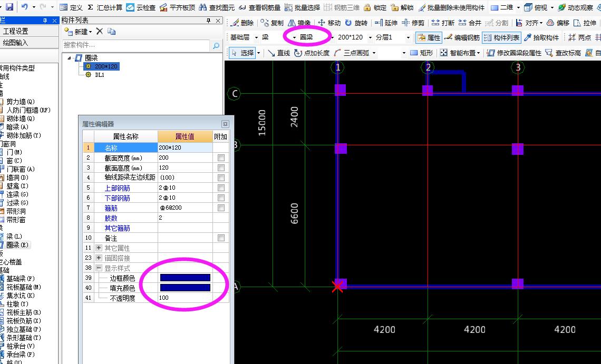Viewport: 601px width, 364px height.
Task: Toggle 附加 checkbox for 上部钢筋 row
Action: [221, 188]
